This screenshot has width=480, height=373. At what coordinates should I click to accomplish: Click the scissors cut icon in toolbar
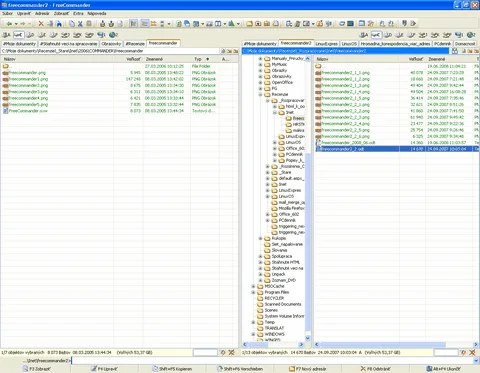point(80,24)
